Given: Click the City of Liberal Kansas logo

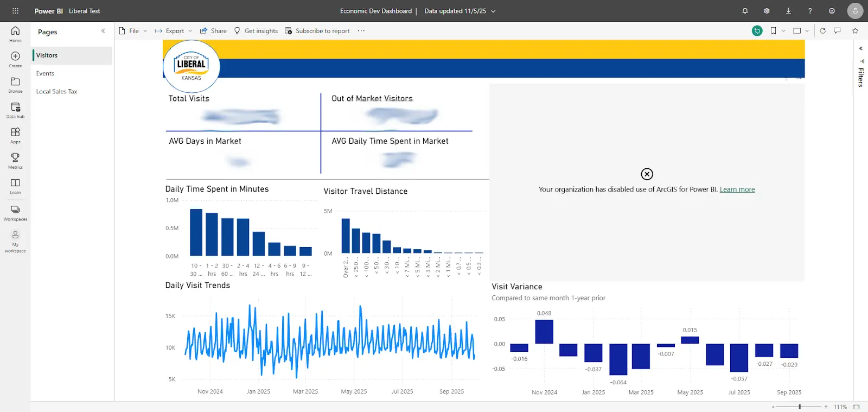Looking at the screenshot, I should coord(192,66).
